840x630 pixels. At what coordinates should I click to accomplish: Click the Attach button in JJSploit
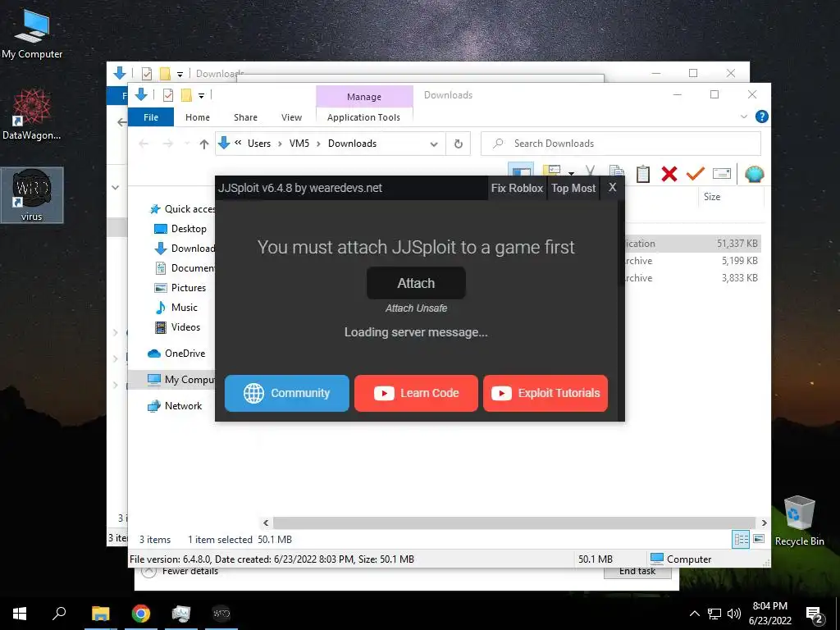click(x=416, y=283)
